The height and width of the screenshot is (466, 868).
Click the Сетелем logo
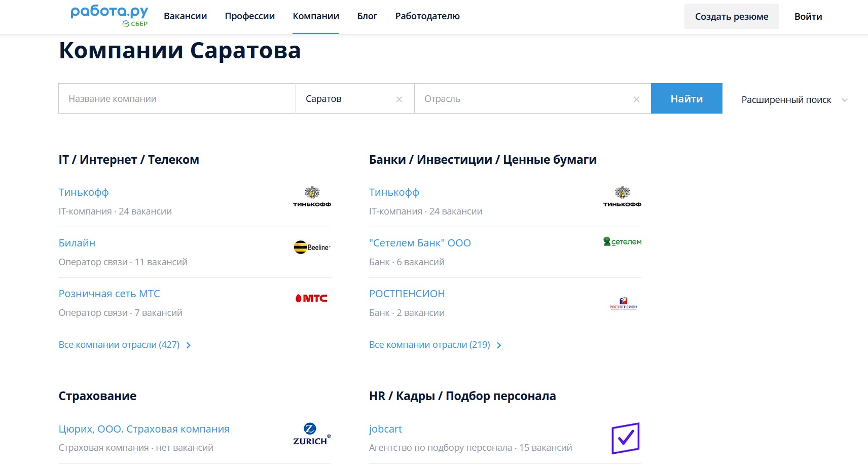pos(622,242)
